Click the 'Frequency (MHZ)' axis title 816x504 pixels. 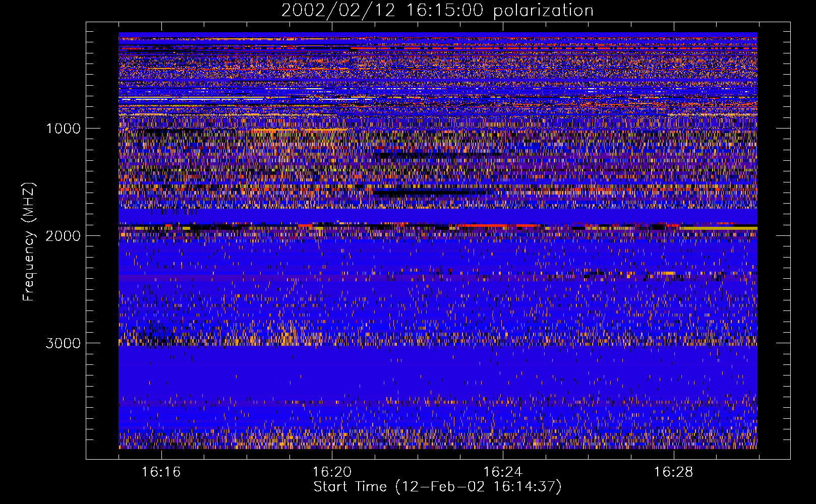coord(29,242)
